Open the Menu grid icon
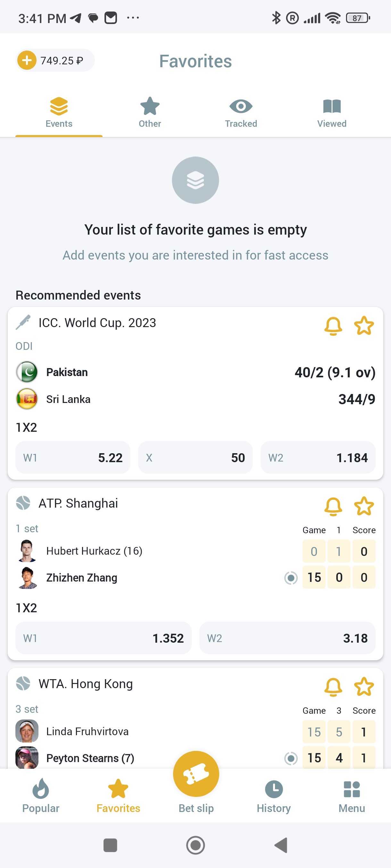This screenshot has width=391, height=868. point(352,789)
